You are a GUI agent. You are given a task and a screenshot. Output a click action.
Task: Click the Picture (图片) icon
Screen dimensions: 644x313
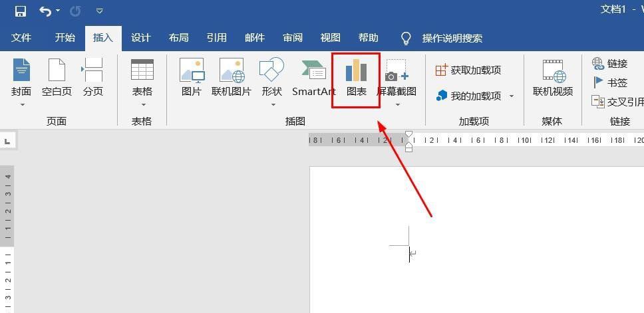click(192, 78)
